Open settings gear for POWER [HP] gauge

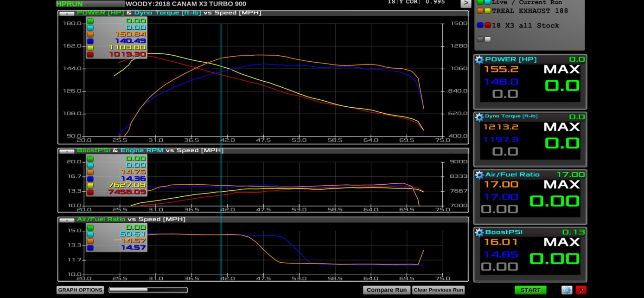479,59
